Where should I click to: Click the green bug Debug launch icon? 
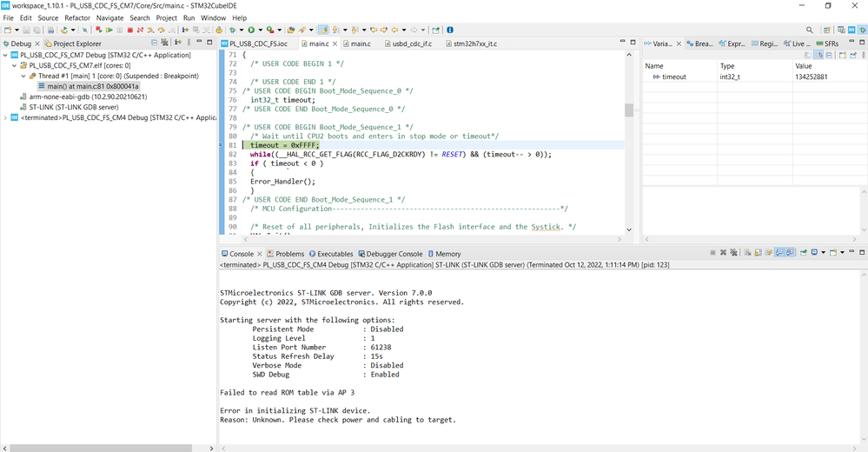[x=232, y=30]
